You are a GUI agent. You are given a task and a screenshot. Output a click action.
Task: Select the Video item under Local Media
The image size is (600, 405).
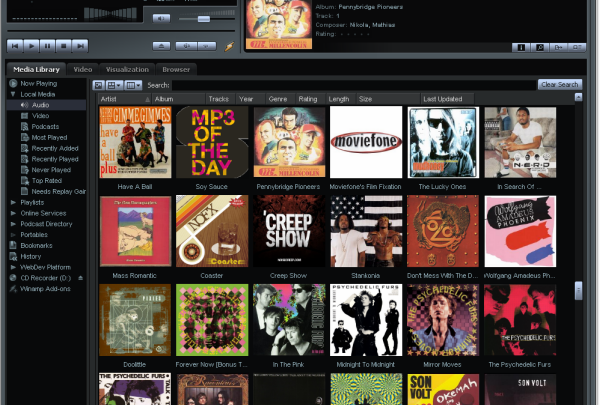(40, 116)
